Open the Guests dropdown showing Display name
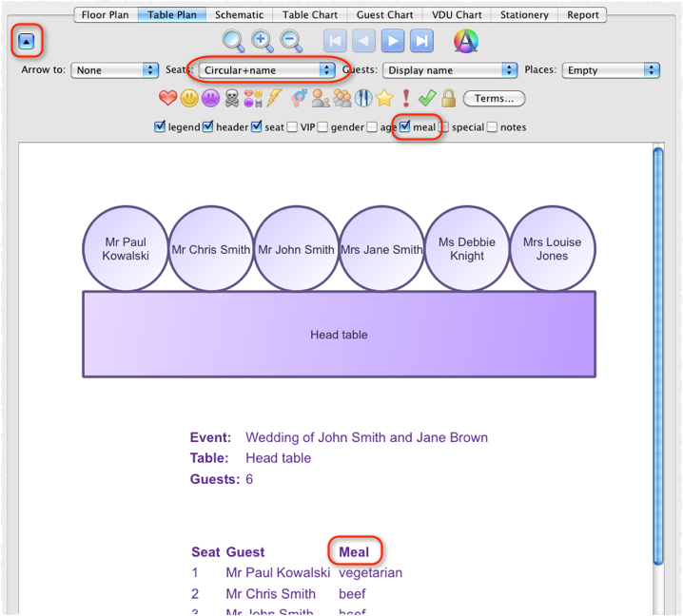The width and height of the screenshot is (683, 616). 450,70
